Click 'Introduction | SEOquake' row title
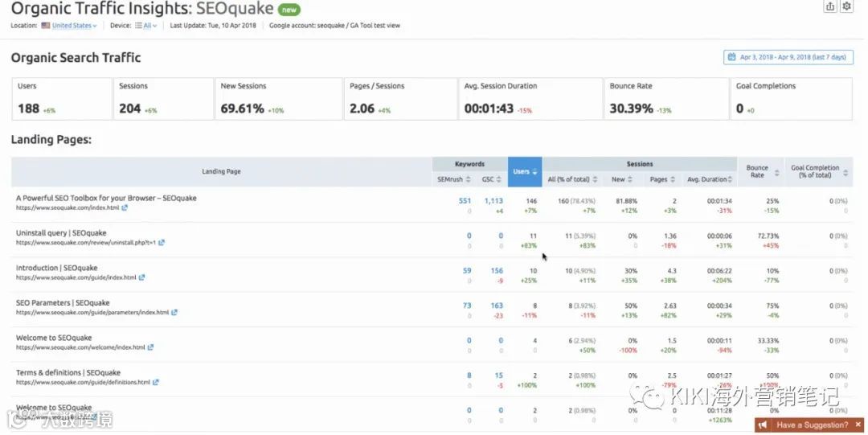 point(56,268)
